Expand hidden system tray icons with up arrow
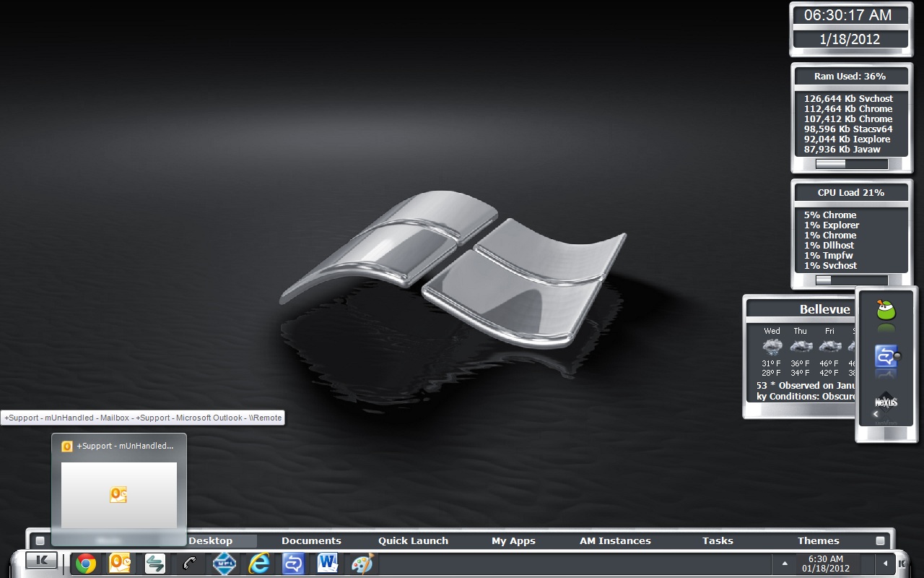The image size is (924, 578). point(785,563)
